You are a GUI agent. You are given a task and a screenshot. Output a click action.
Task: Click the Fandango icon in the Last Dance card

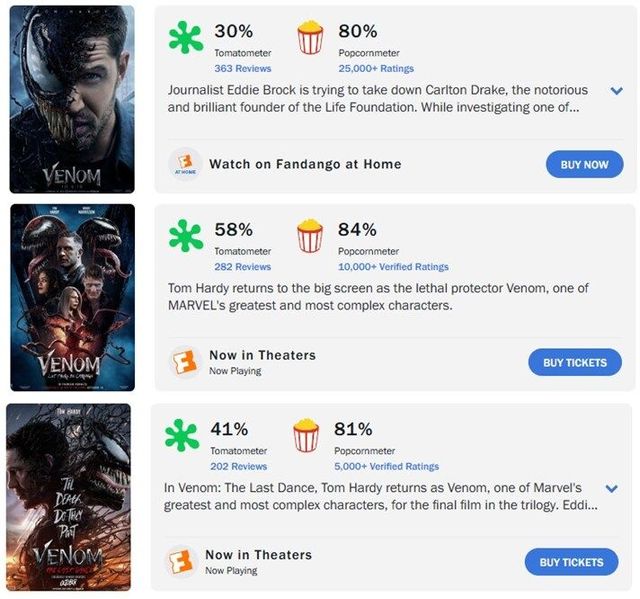[179, 562]
